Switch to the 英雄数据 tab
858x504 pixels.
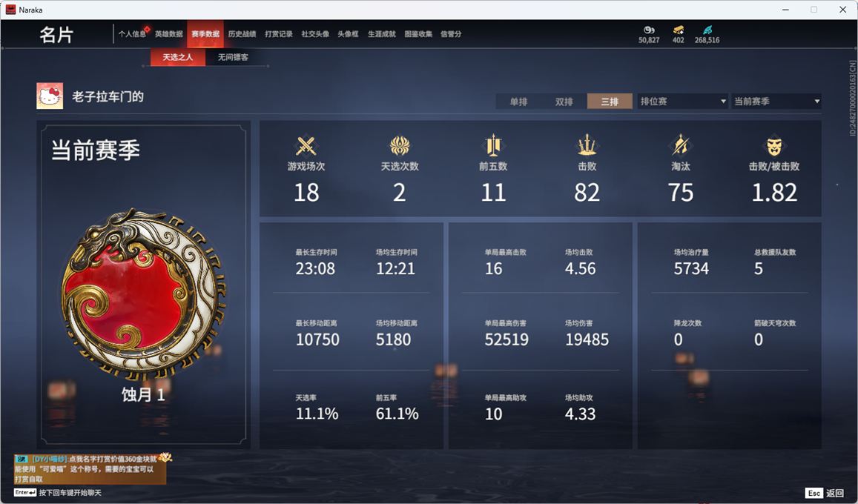168,34
